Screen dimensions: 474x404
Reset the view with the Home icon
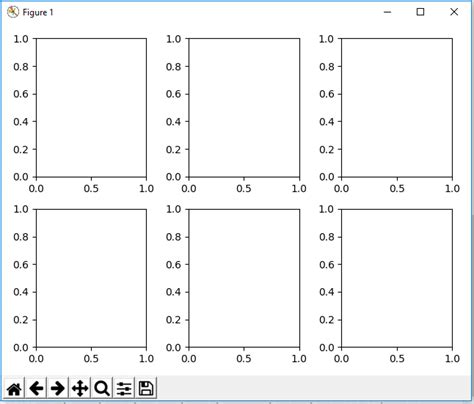pyautogui.click(x=14, y=388)
